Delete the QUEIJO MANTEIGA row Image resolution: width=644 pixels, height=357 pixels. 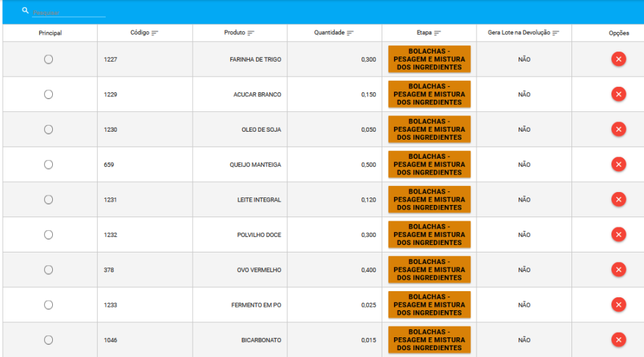pyautogui.click(x=618, y=164)
